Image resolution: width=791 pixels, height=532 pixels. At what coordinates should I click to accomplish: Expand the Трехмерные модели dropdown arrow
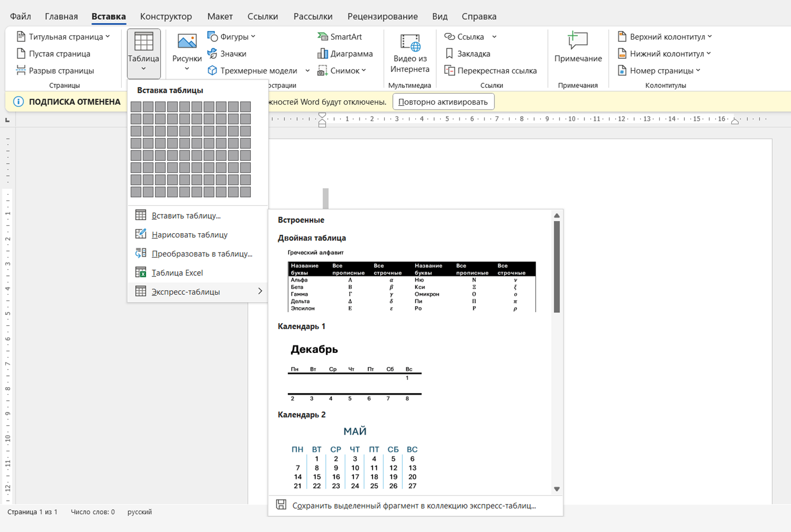[x=308, y=70]
